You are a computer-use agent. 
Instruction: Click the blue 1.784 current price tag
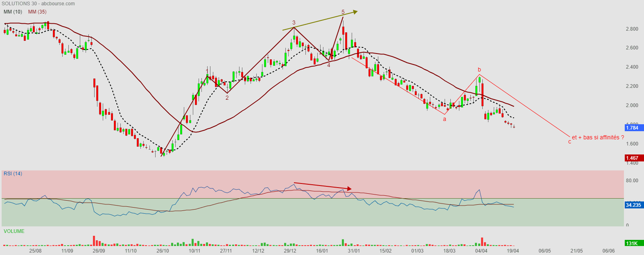point(633,127)
